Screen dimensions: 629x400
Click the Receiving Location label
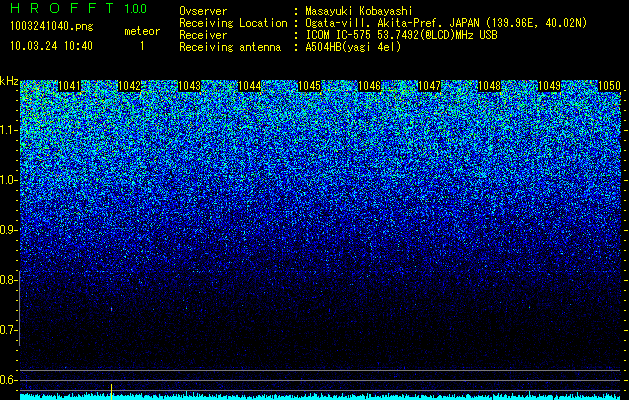tap(233, 23)
